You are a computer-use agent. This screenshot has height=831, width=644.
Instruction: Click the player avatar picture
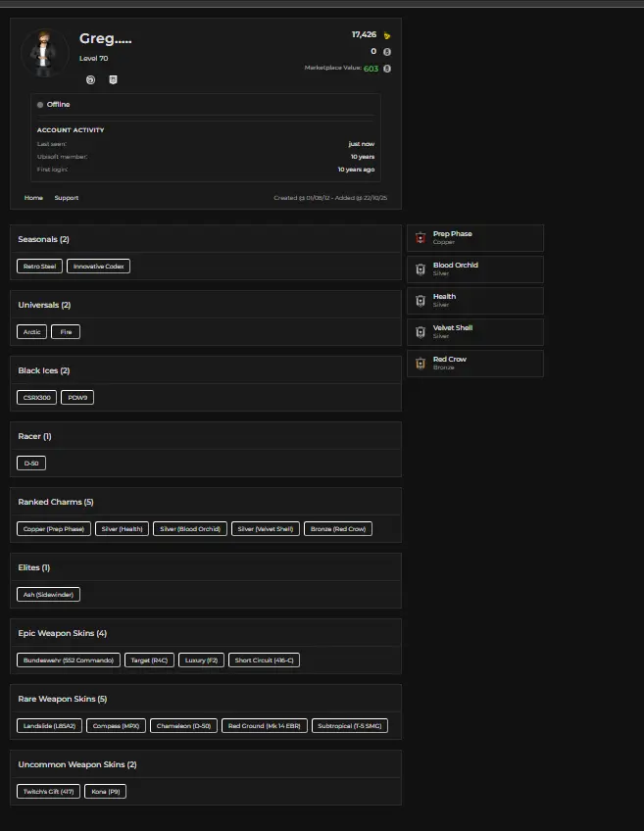[44, 54]
